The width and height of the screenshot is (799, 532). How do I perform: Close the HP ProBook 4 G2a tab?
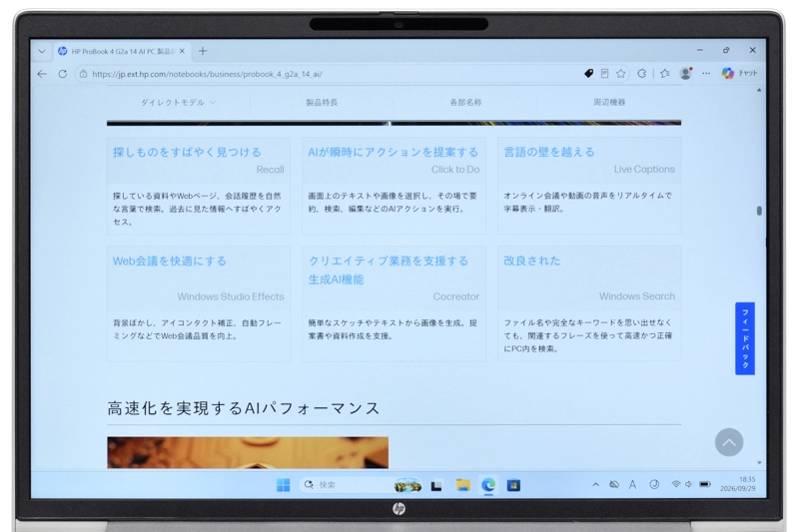click(182, 51)
